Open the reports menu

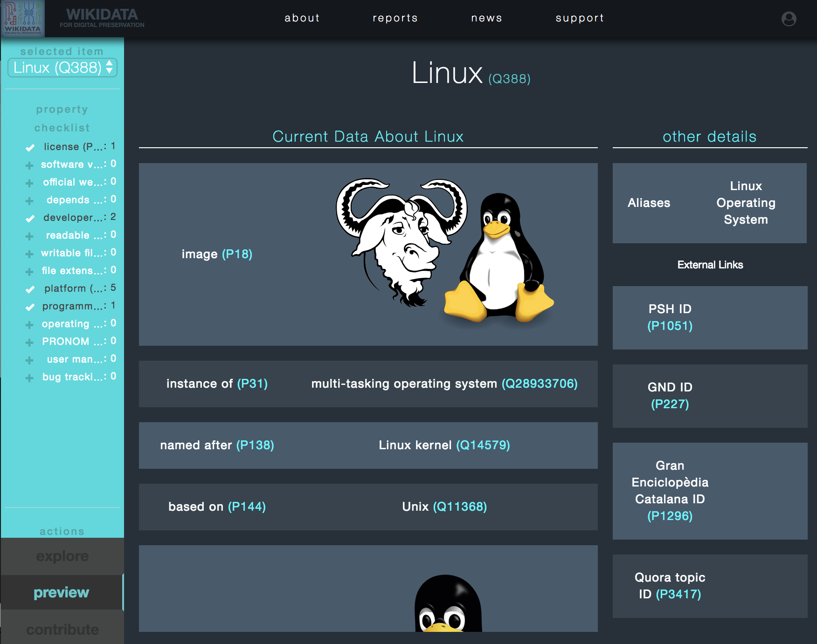(x=395, y=18)
